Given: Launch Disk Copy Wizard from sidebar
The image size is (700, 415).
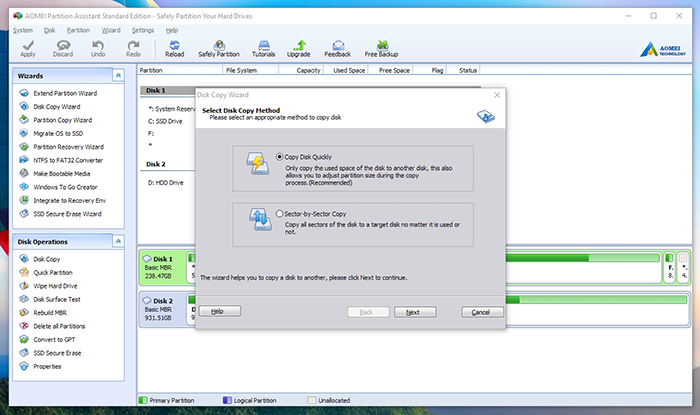Looking at the screenshot, I should [57, 107].
